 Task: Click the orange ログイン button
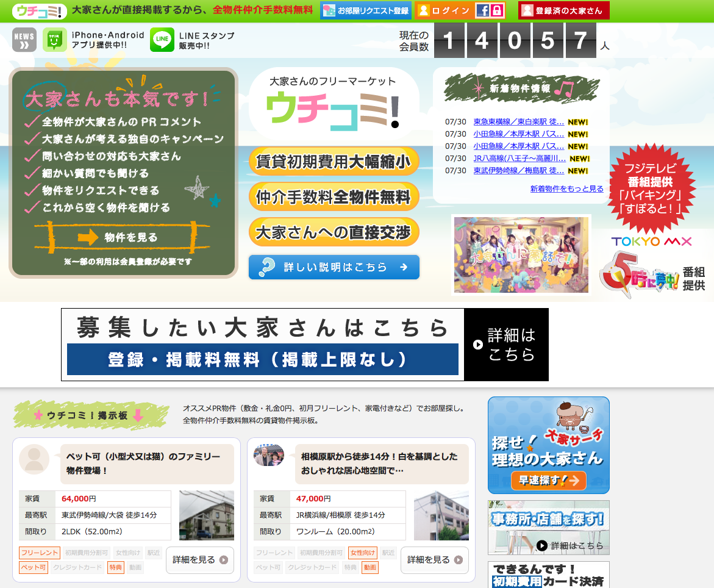(x=444, y=10)
